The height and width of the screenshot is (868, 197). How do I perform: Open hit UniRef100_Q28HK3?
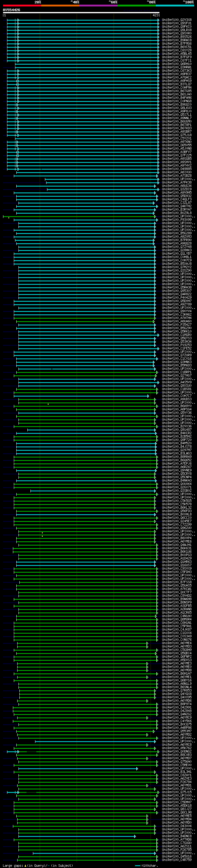pyautogui.click(x=177, y=250)
